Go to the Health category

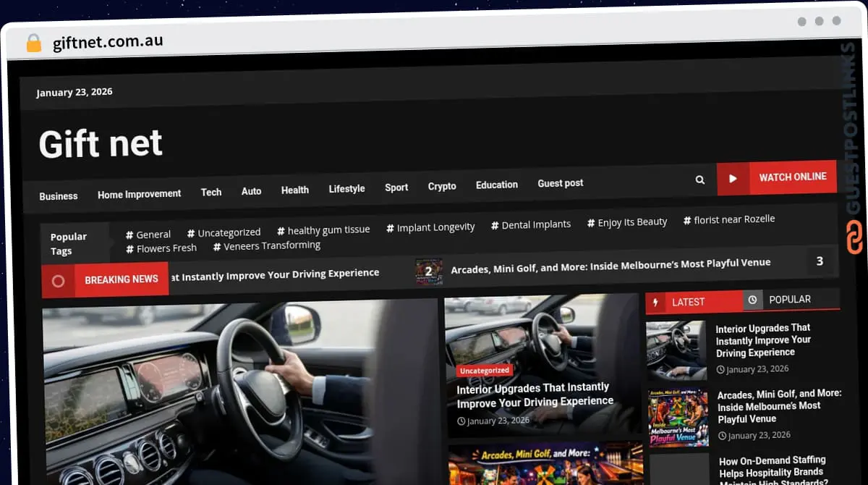pyautogui.click(x=295, y=190)
